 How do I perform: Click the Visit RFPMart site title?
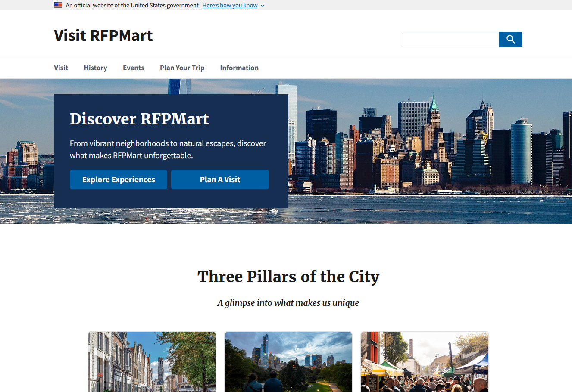(x=103, y=35)
